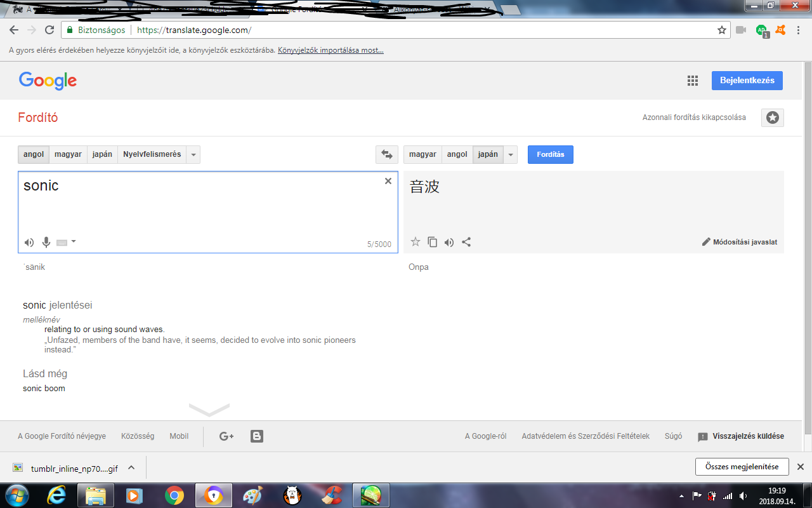The width and height of the screenshot is (812, 508).
Task: Open Chrome from taskbar
Action: pyautogui.click(x=174, y=495)
